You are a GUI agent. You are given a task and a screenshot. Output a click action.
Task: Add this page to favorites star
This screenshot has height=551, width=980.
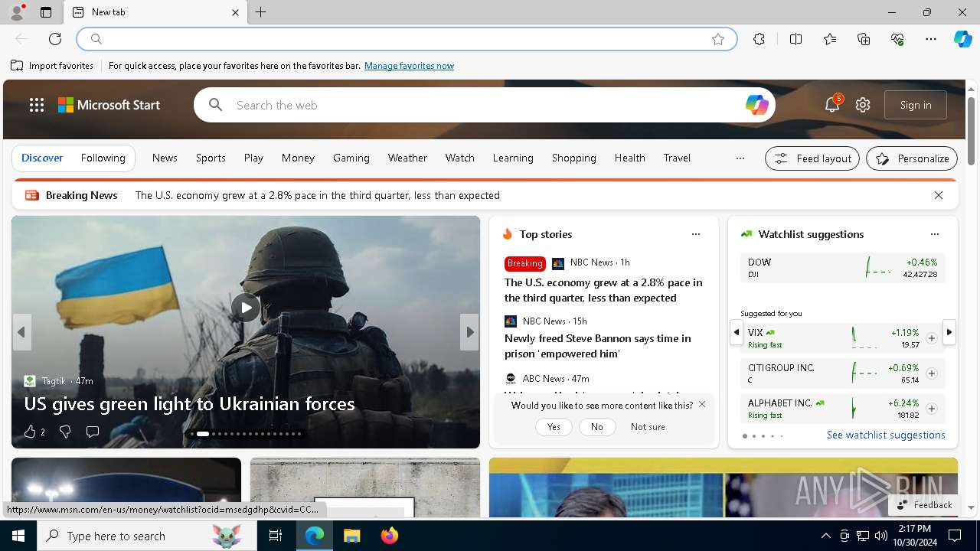718,39
